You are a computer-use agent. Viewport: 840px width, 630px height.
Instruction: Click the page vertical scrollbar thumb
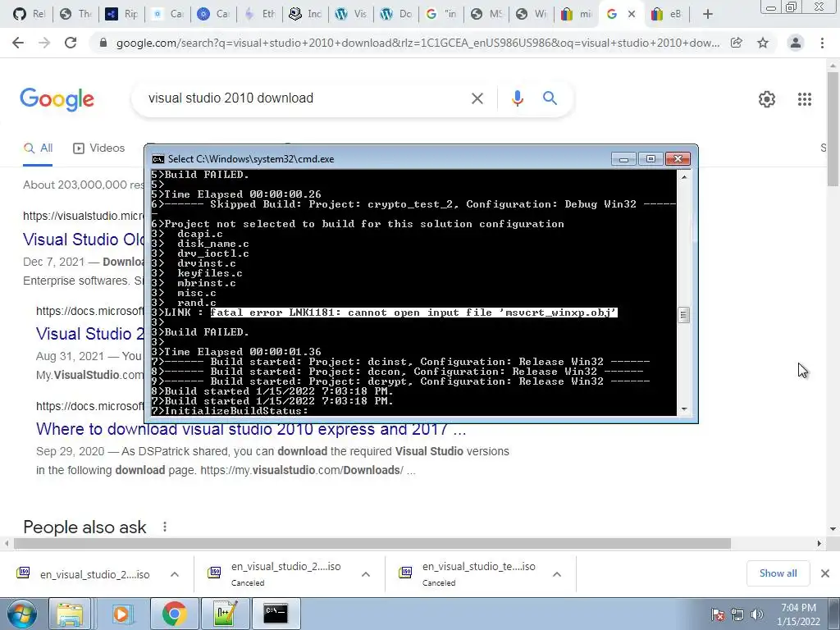pos(833,129)
